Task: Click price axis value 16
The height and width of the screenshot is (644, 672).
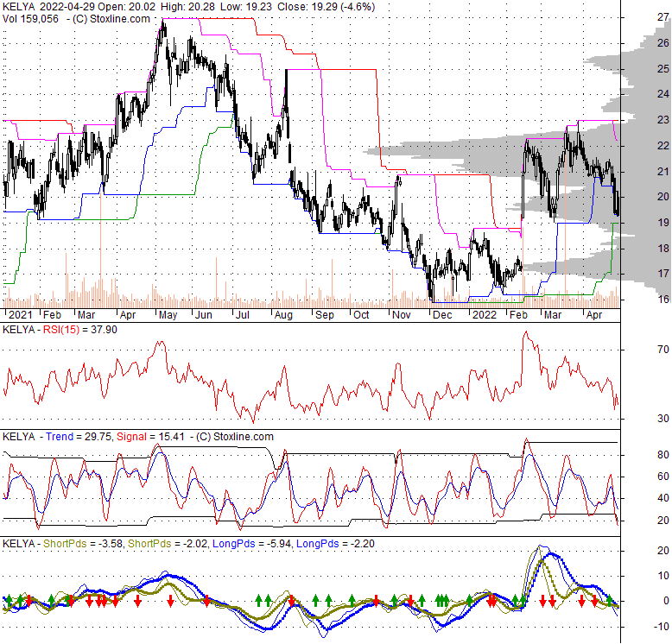Action: (663, 300)
